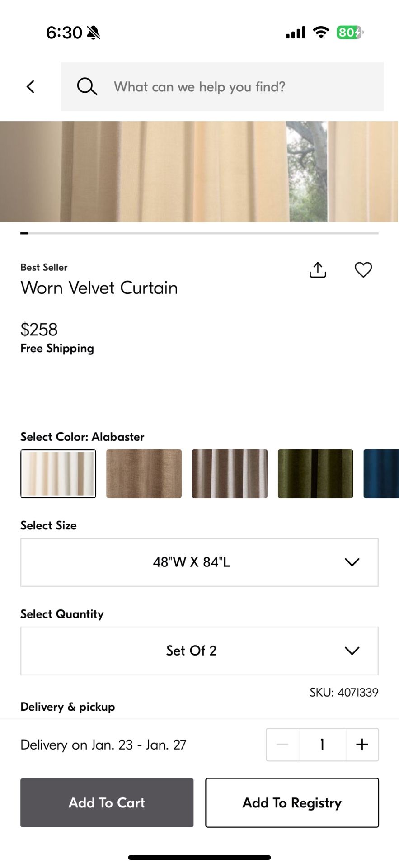Tap the no-notifications bell icon in status bar
The width and height of the screenshot is (399, 868).
[93, 32]
